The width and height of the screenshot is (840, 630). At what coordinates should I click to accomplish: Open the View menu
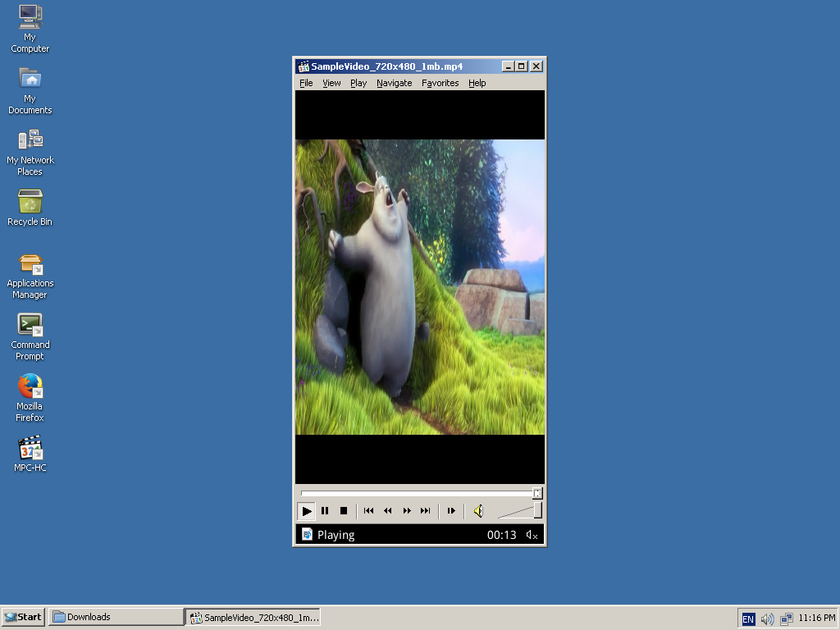click(x=331, y=83)
